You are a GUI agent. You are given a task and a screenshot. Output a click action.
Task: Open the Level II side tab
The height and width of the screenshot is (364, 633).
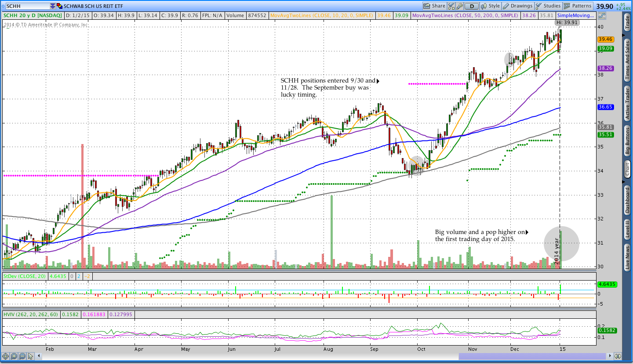(627, 230)
